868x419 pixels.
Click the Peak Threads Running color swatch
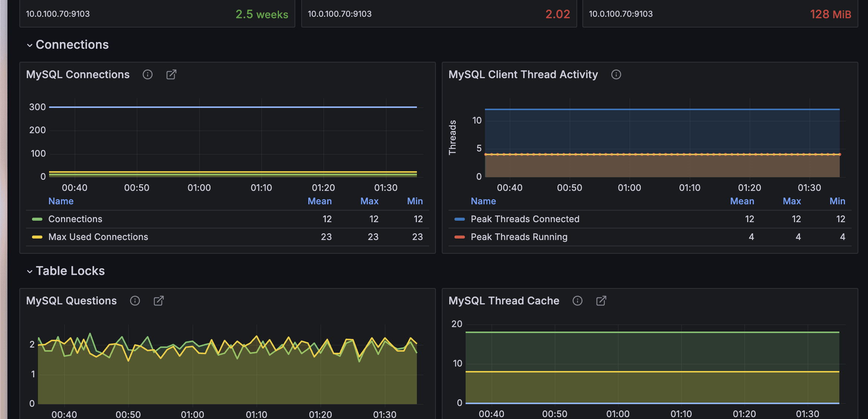460,237
